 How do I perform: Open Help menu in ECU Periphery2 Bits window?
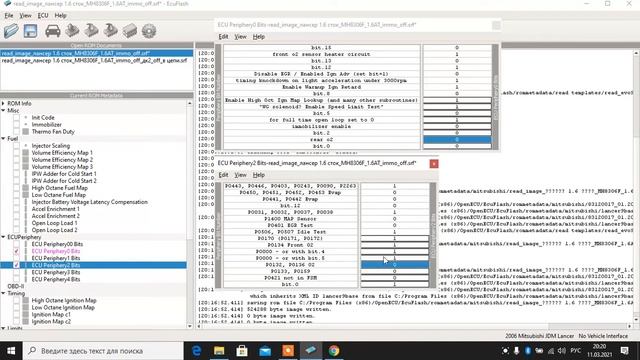coord(259,175)
